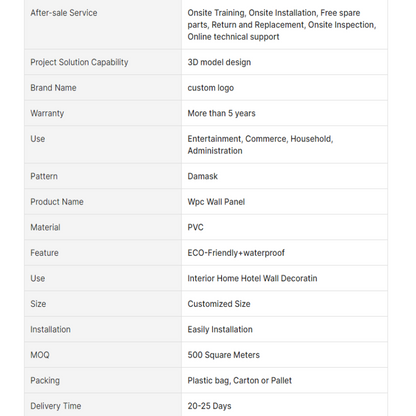
Task: Click the Warranty label
Action: tap(47, 113)
